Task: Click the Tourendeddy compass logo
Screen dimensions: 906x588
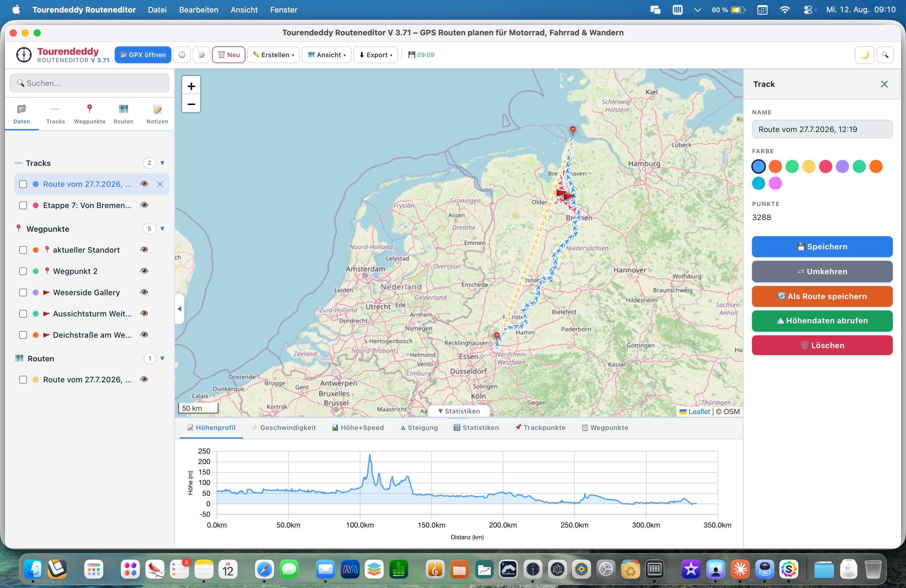Action: (24, 55)
